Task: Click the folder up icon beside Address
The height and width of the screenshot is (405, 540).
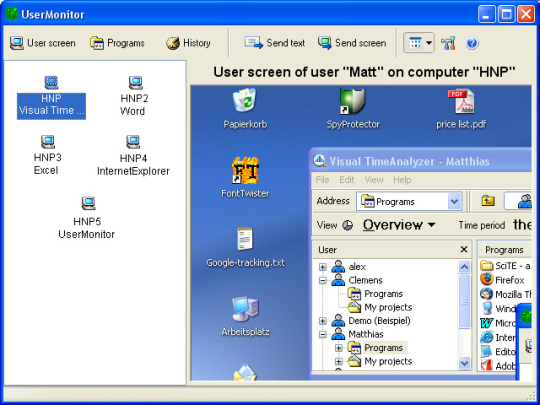Action: 488,201
